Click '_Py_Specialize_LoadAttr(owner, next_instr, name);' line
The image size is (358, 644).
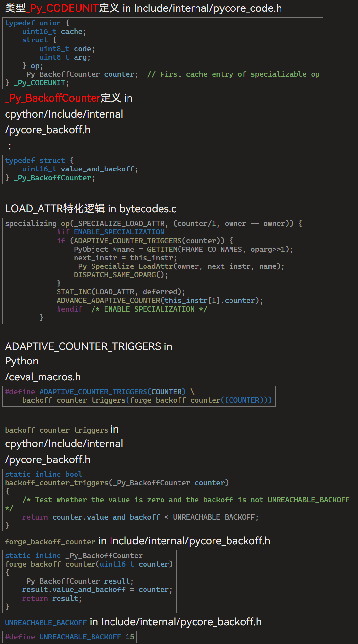coord(179,266)
